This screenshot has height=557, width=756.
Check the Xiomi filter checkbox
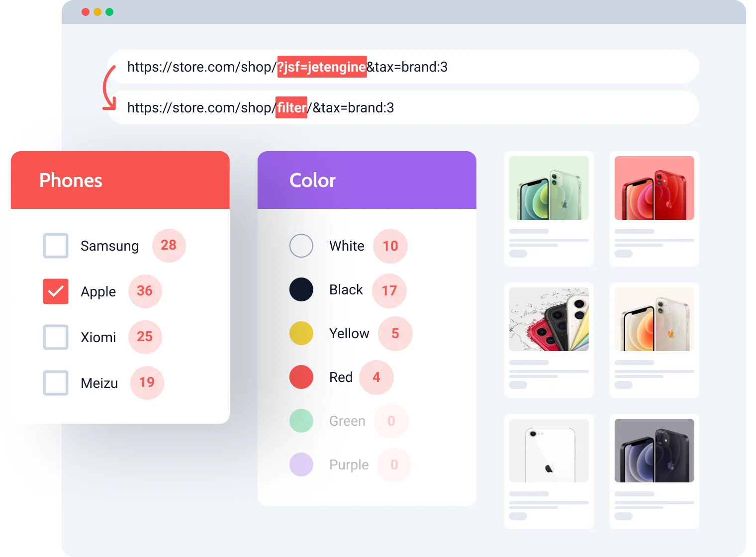click(x=55, y=337)
